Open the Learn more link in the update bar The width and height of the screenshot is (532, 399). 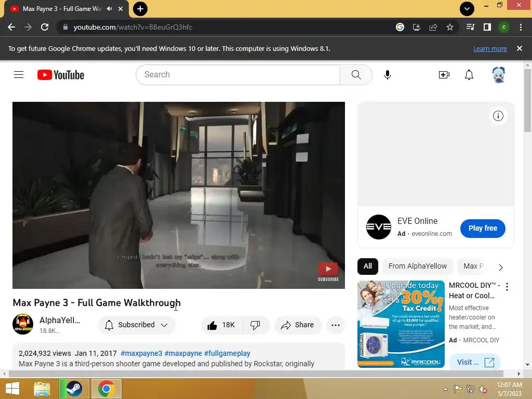(490, 49)
